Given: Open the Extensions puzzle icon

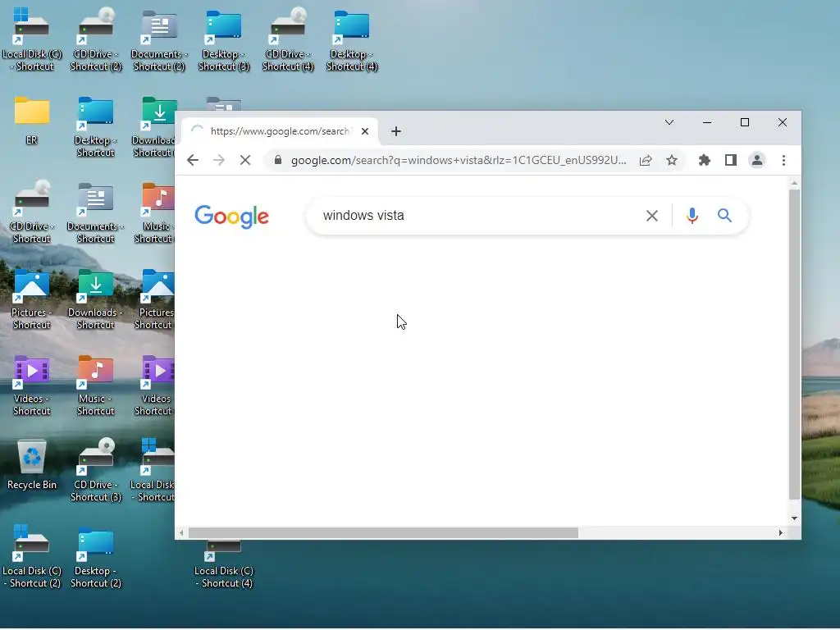Looking at the screenshot, I should point(705,160).
